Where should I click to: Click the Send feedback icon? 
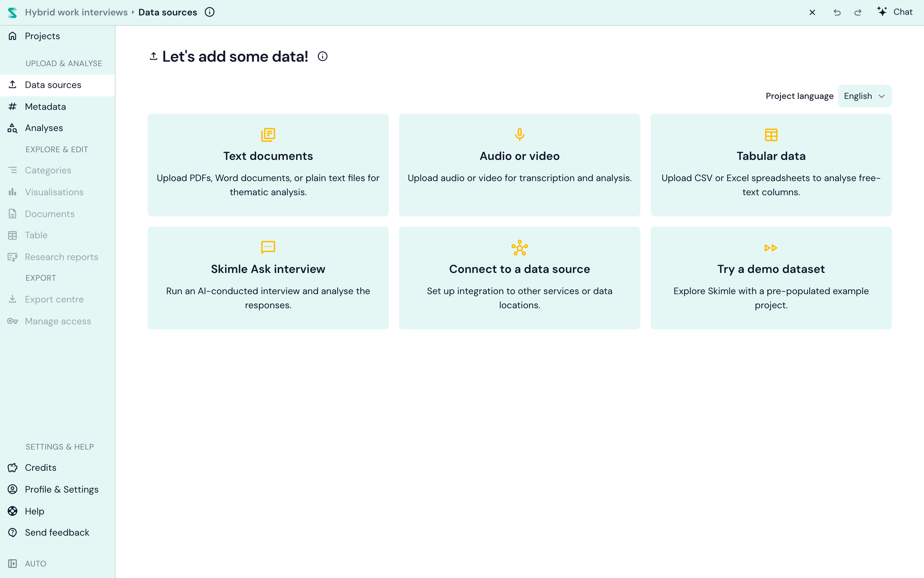tap(13, 532)
